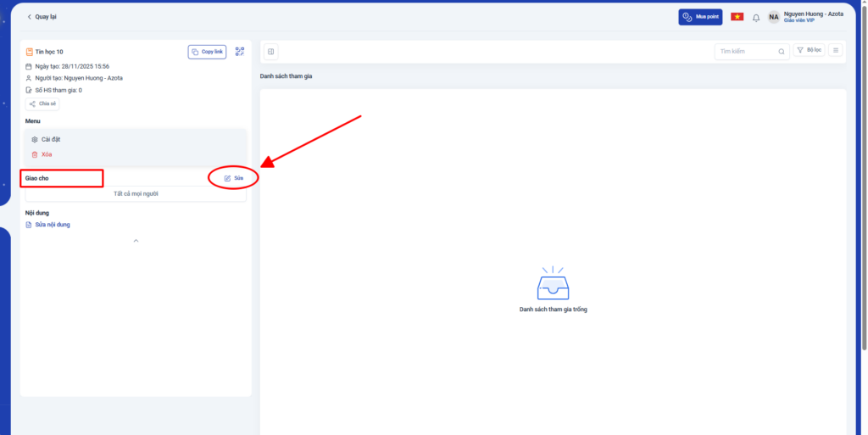Click the Mua point button
This screenshot has height=435, width=868.
click(x=700, y=17)
